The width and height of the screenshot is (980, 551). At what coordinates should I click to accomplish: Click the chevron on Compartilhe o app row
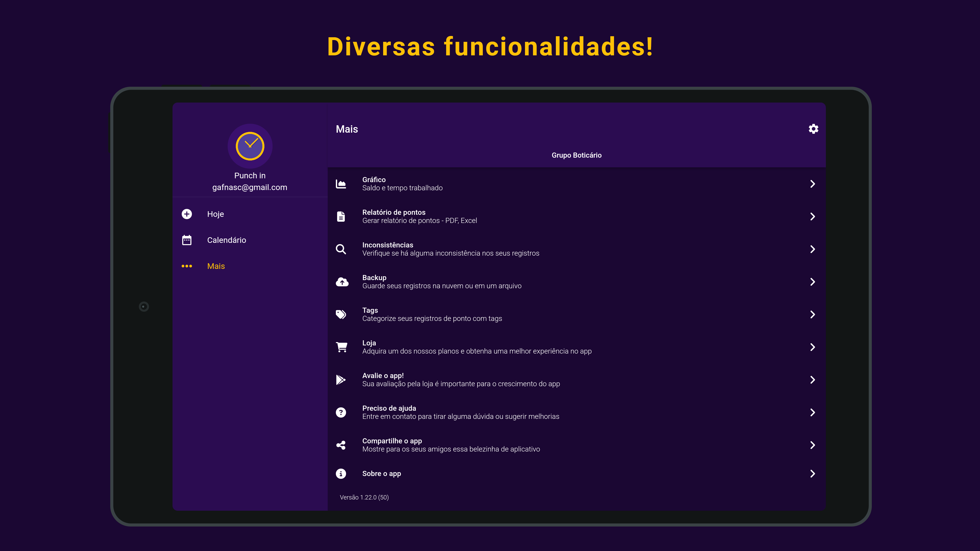[813, 445]
